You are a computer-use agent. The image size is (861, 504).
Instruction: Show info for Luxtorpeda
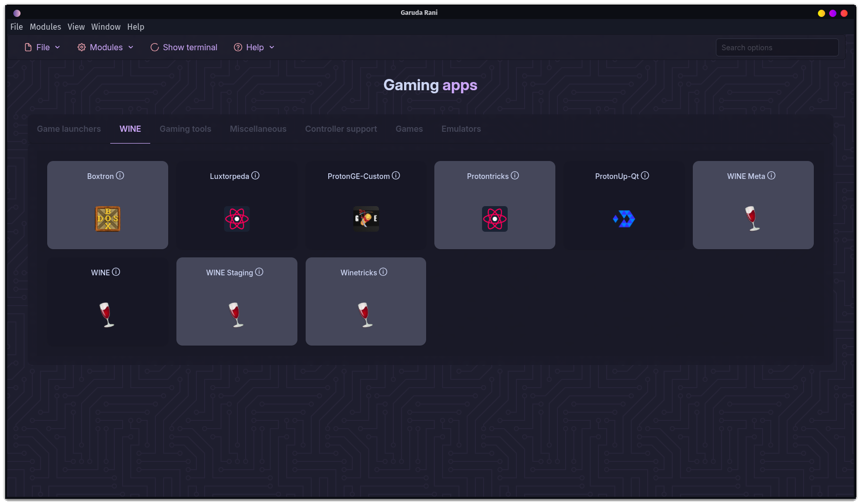(x=255, y=175)
